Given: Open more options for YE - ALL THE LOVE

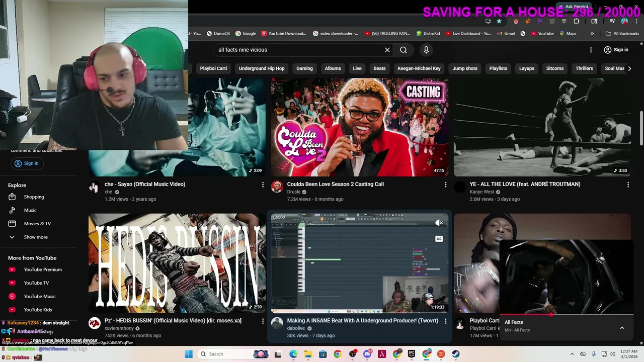Looking at the screenshot, I should click(628, 185).
